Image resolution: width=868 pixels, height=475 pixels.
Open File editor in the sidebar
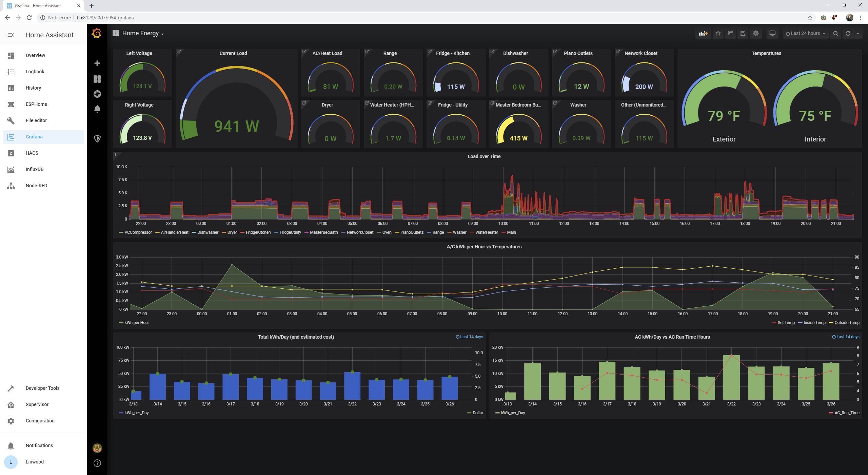pos(43,120)
